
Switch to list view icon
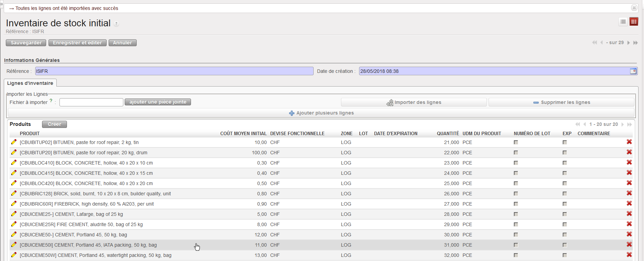[x=623, y=22]
